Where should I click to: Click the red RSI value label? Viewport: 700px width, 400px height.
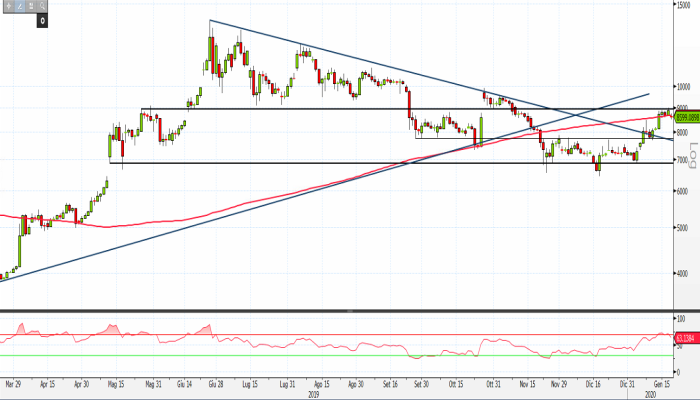(x=687, y=338)
